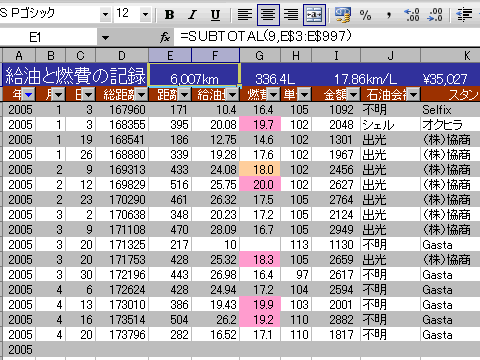Viewport: 480px width, 360px height.
Task: Select pink cell with value 19.7
Action: (260, 125)
